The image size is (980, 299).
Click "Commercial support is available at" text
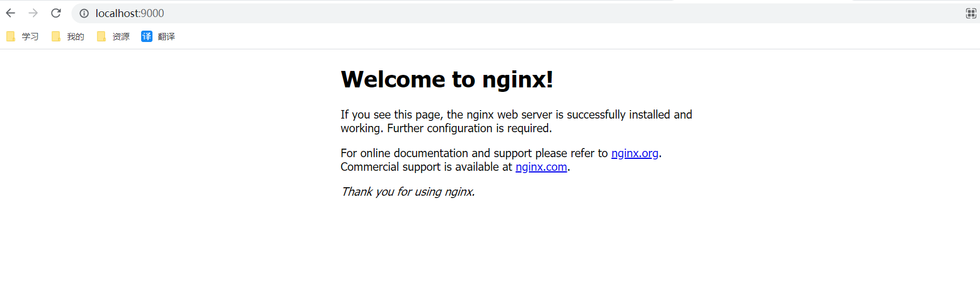(426, 167)
